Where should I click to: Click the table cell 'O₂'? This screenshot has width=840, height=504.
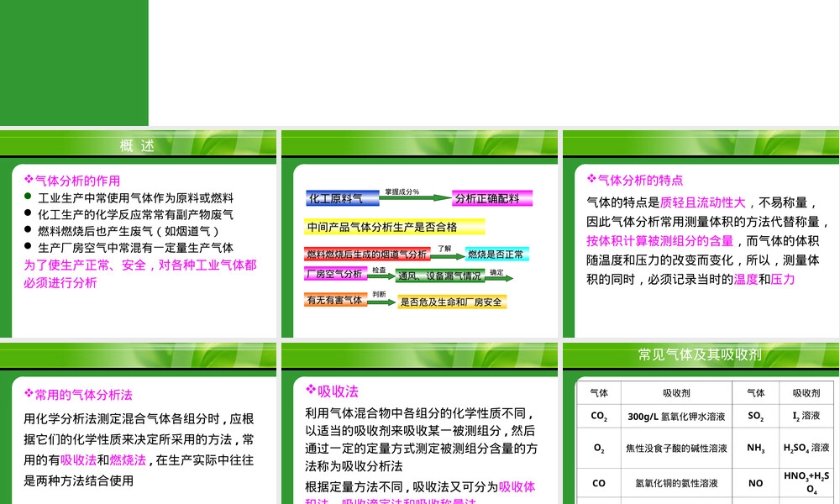(x=599, y=449)
